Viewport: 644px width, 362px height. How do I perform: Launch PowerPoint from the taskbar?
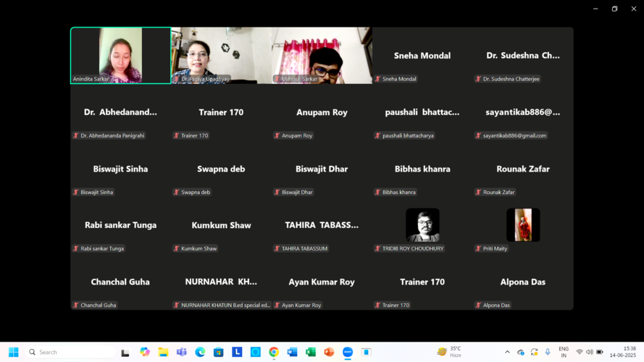[x=329, y=352]
